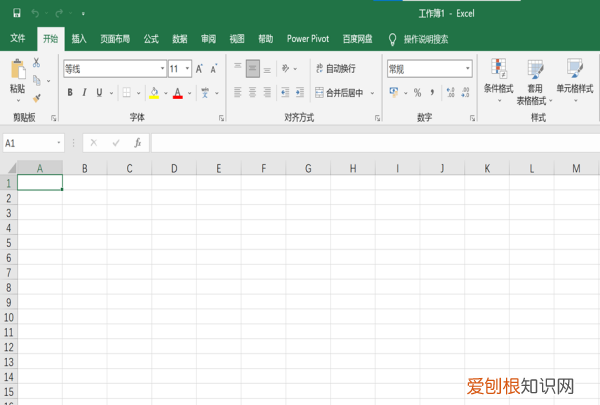Viewport: 600px width, 405px height.
Task: Select column D header
Action: (x=174, y=168)
